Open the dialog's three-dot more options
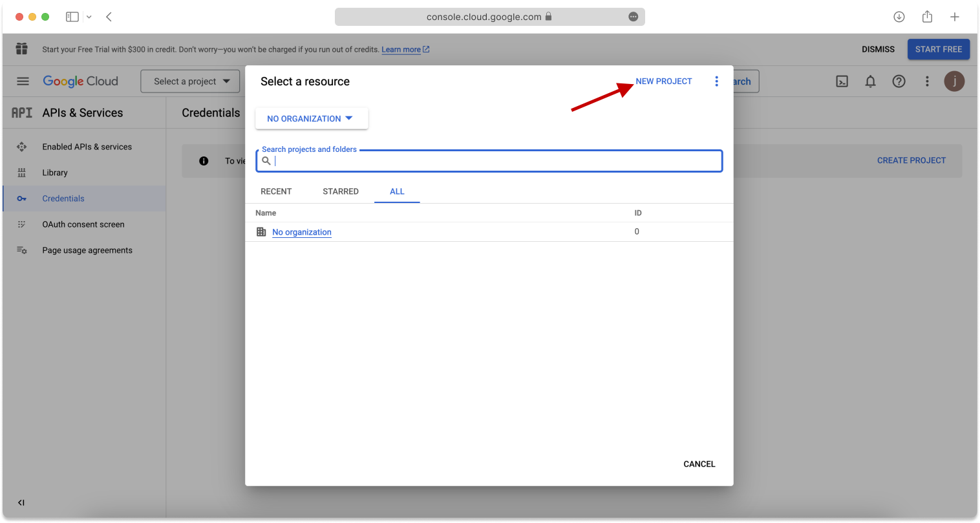Screen dimensions: 980x523 [716, 81]
